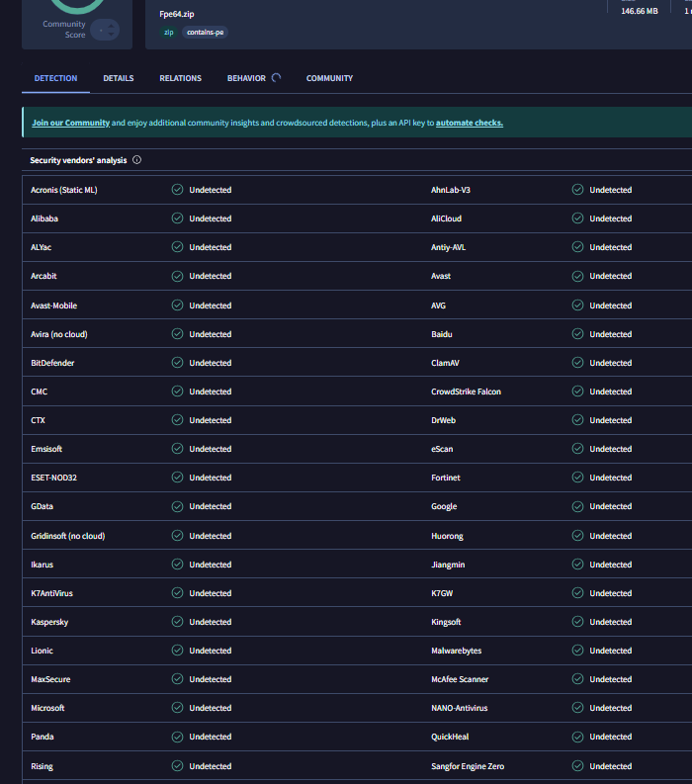Click the Emsisoft checkmark icon
The height and width of the screenshot is (784, 692).
coord(178,449)
